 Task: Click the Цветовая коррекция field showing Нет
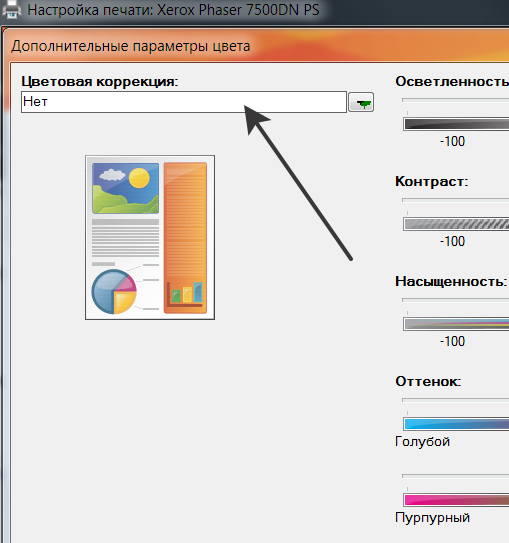coord(184,102)
